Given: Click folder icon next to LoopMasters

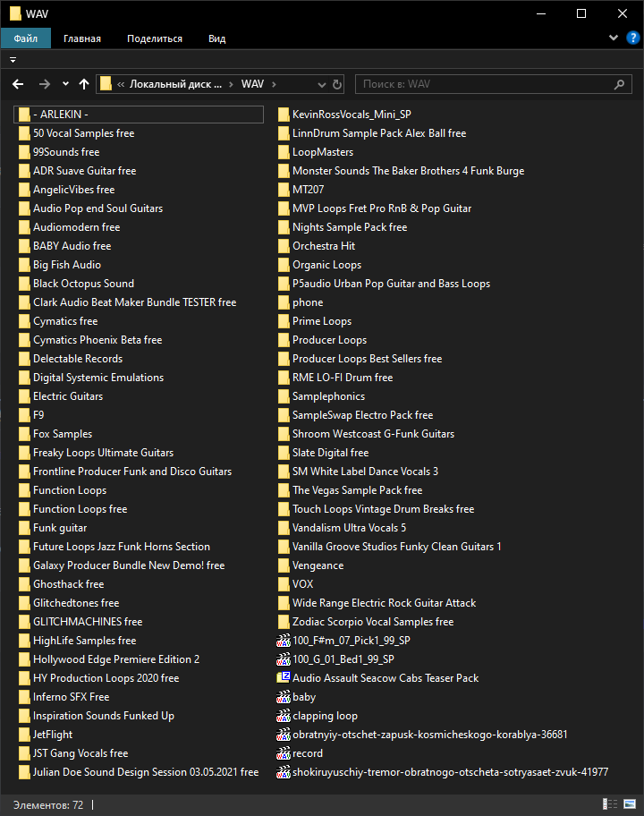Looking at the screenshot, I should [284, 152].
